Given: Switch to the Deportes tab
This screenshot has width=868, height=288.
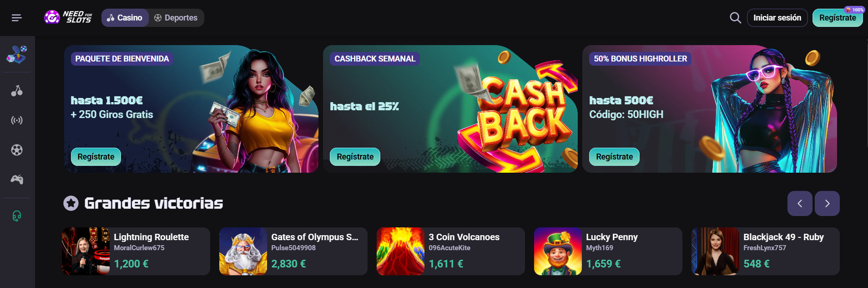Looking at the screenshot, I should 176,18.
